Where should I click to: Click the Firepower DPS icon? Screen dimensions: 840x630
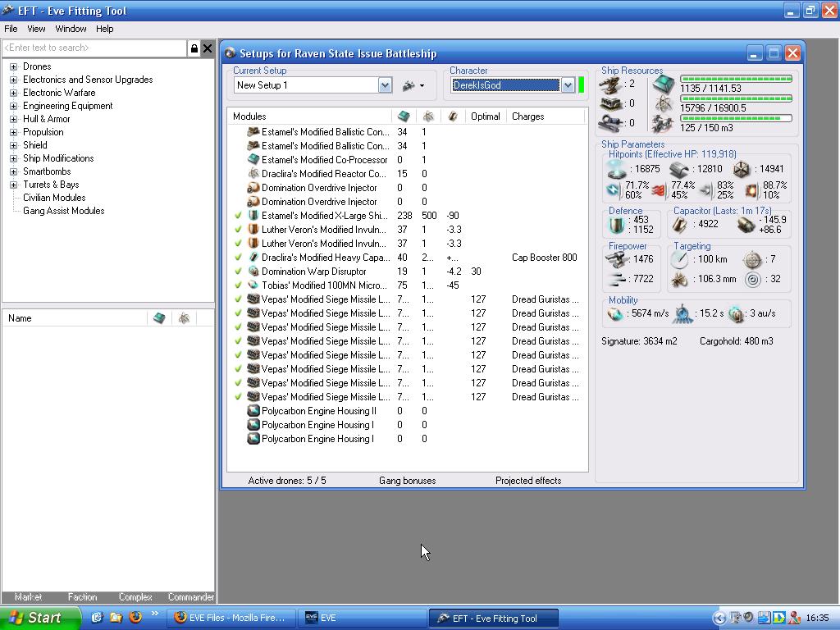617,259
